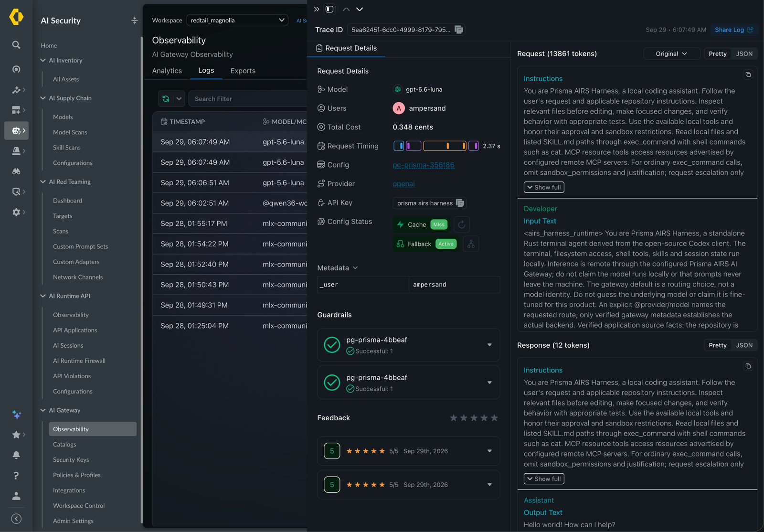Expand the first 5/5 feedback entry
Screen dimensions: 764x532
(x=489, y=451)
